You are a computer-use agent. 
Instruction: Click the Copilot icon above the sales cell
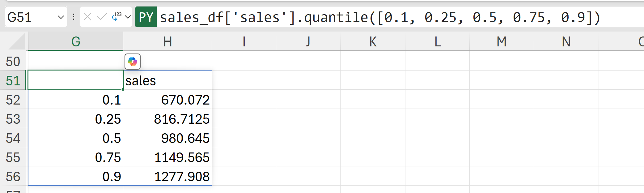point(133,62)
